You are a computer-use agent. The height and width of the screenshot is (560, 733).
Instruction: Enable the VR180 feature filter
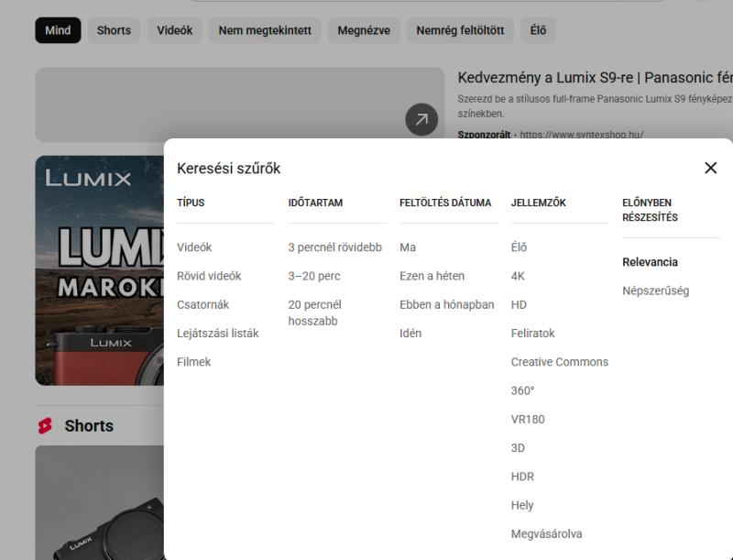tap(528, 419)
